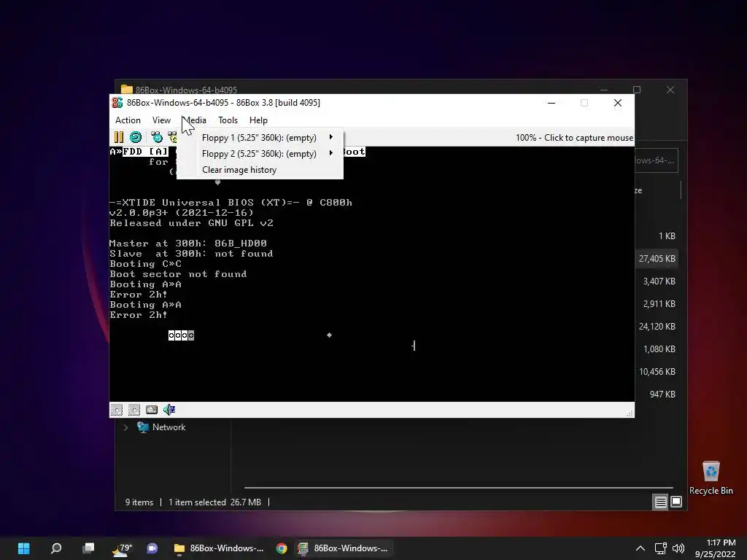Click the 9 items status text
This screenshot has height=560, width=747.
tap(139, 502)
